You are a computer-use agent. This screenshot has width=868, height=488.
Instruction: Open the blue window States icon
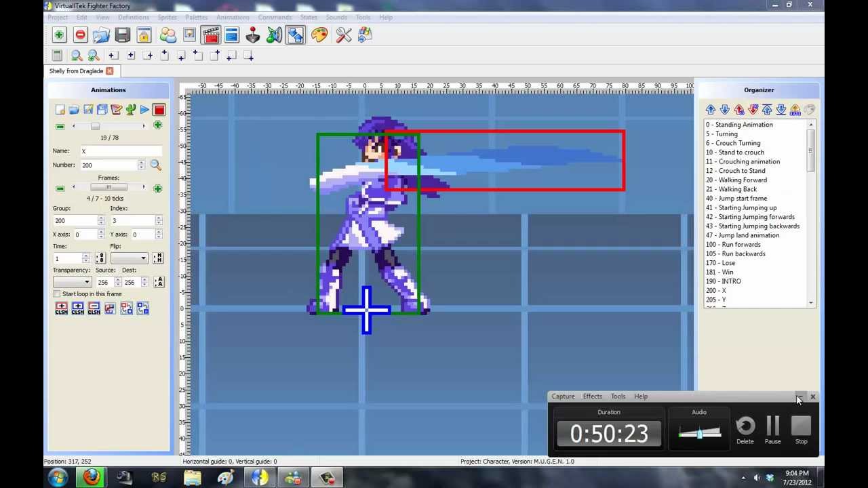click(231, 35)
